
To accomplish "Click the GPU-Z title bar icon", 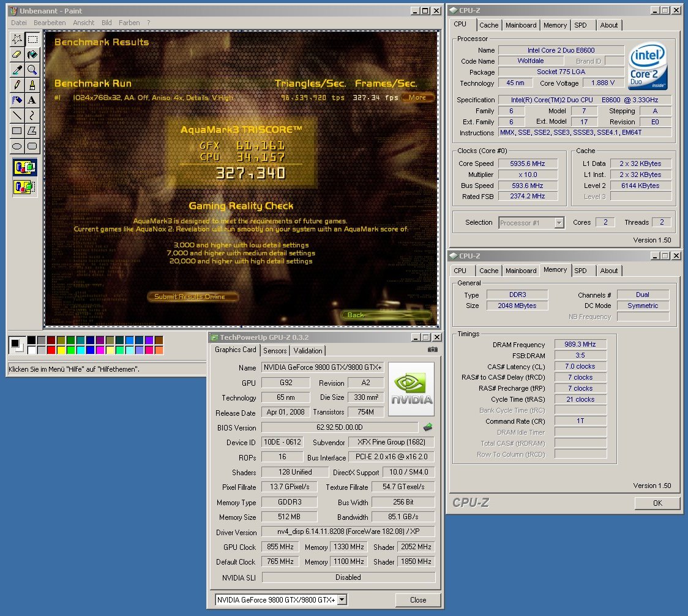I will [x=214, y=337].
